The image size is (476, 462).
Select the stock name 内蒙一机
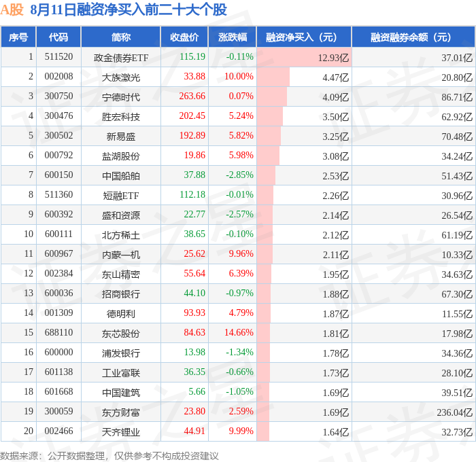pyautogui.click(x=121, y=255)
